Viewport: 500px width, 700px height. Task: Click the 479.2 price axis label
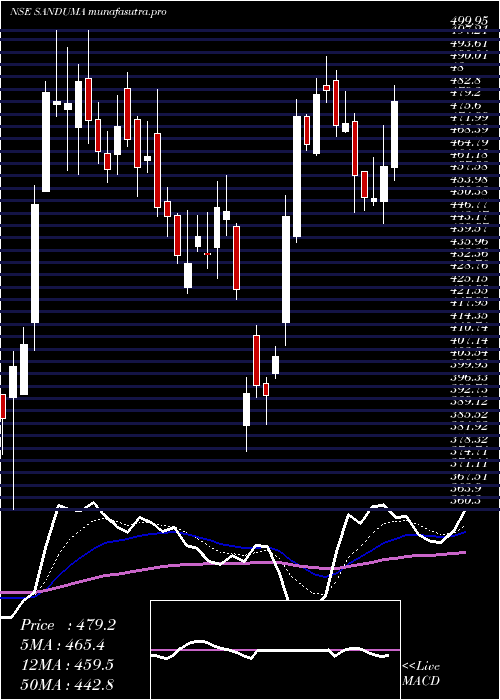pos(466,93)
